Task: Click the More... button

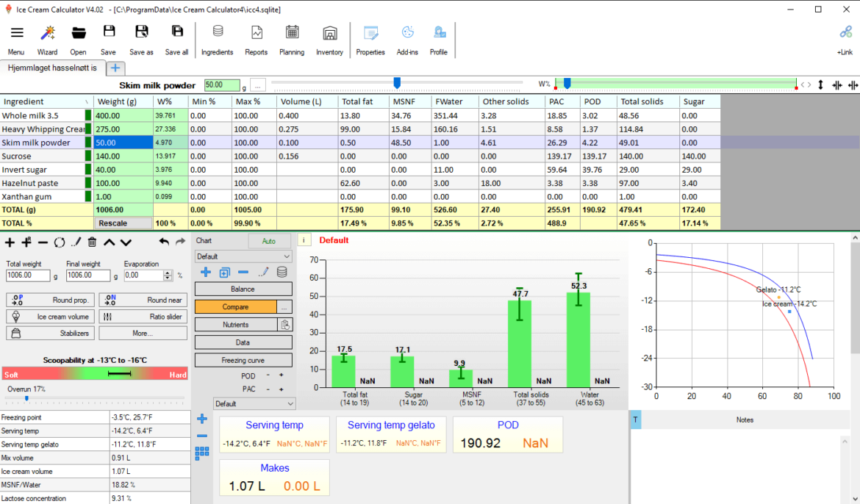Action: click(x=143, y=333)
